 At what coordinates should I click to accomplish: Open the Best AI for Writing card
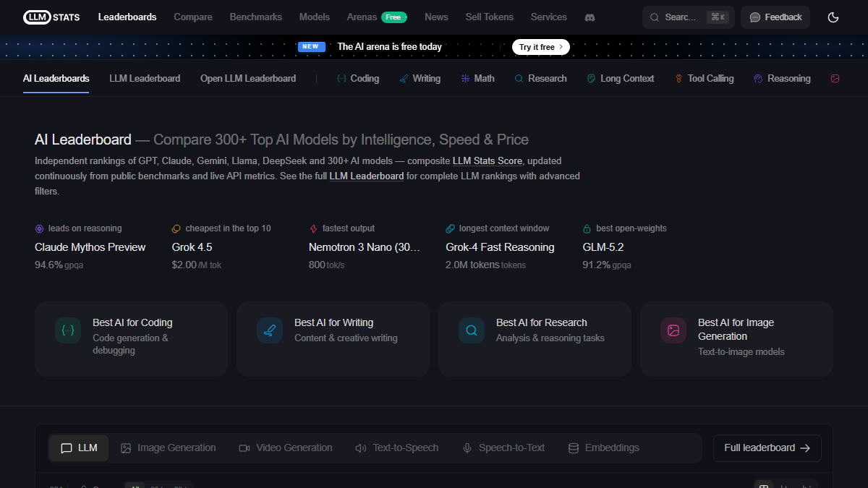click(x=333, y=339)
